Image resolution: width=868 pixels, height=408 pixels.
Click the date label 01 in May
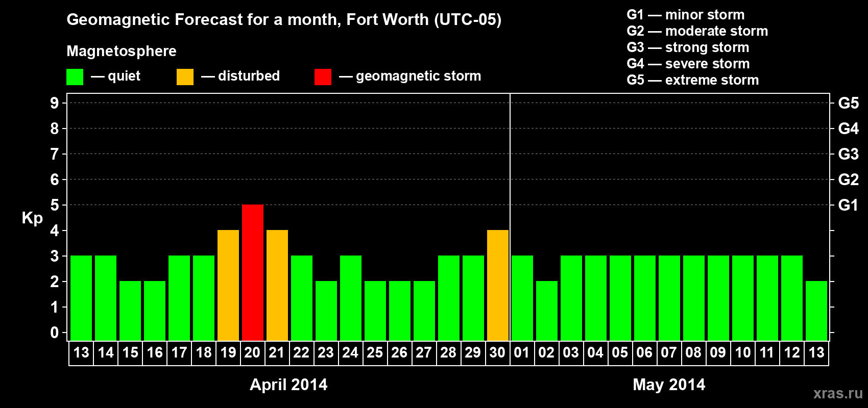tap(522, 353)
